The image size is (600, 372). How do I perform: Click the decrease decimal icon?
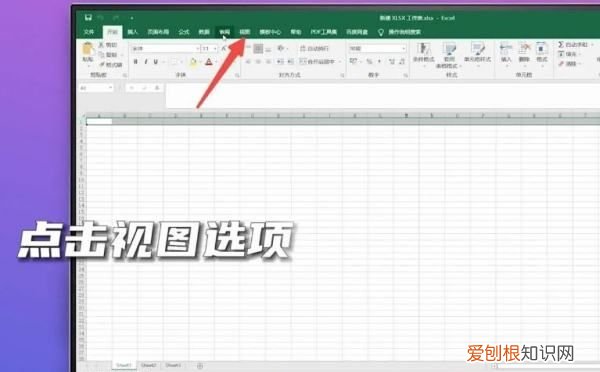(402, 61)
